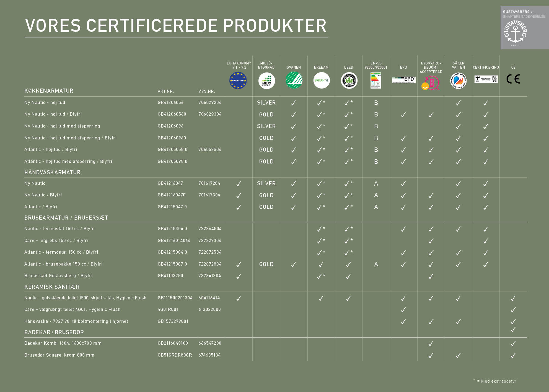Viewport: 549px width, 392px height.
Task: Select VVS number 674635134
Action: tap(209, 355)
